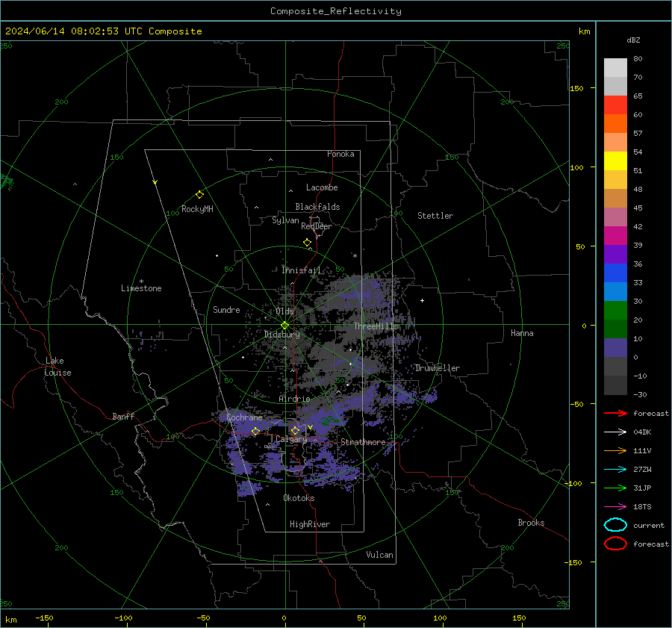This screenshot has height=628, width=672.
Task: Click the Lacombe town label
Action: 322,187
